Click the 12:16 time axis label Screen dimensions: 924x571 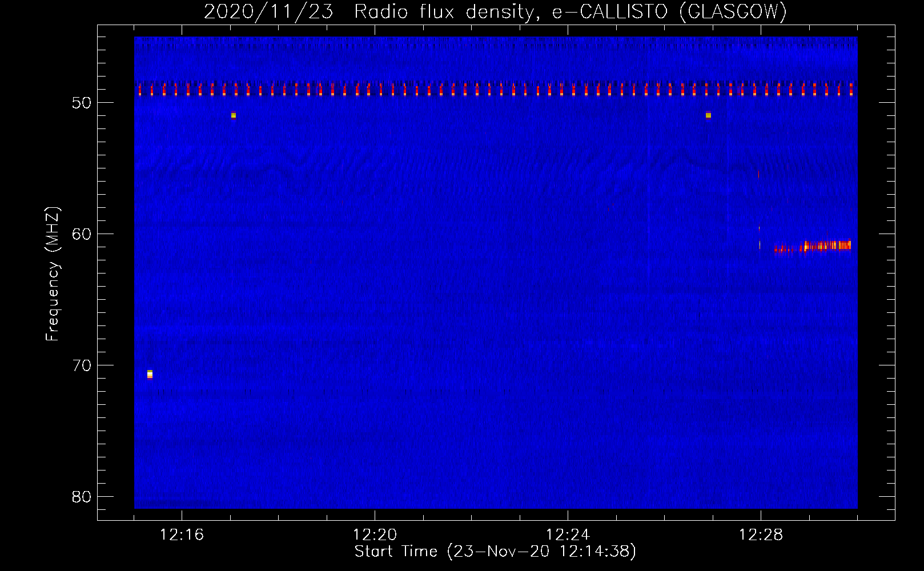[182, 535]
